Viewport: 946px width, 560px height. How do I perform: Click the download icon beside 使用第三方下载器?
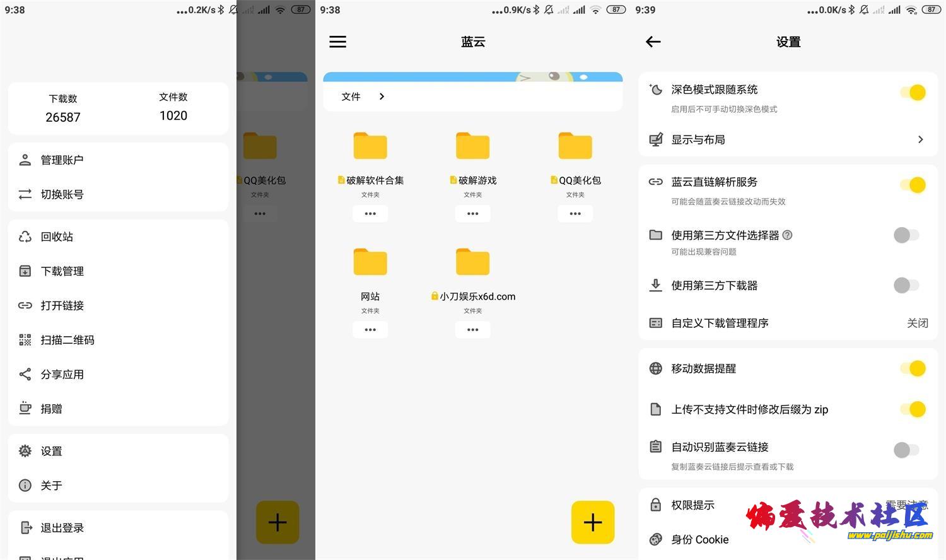(656, 285)
